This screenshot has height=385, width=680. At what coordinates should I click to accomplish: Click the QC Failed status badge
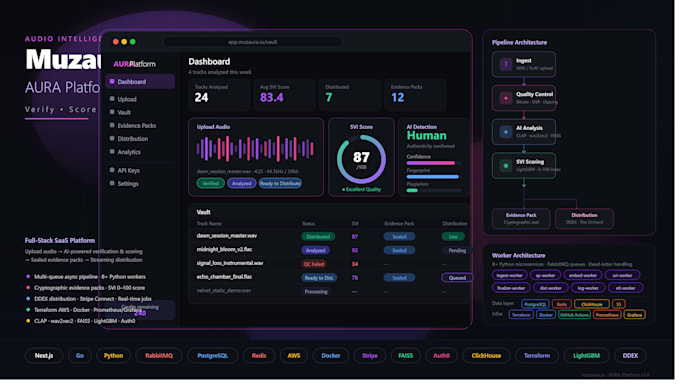click(x=314, y=264)
